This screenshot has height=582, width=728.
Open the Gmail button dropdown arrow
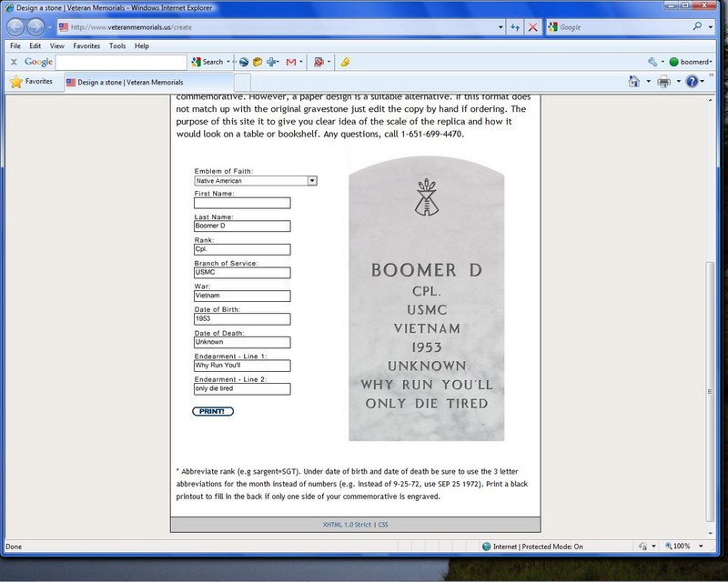[301, 62]
